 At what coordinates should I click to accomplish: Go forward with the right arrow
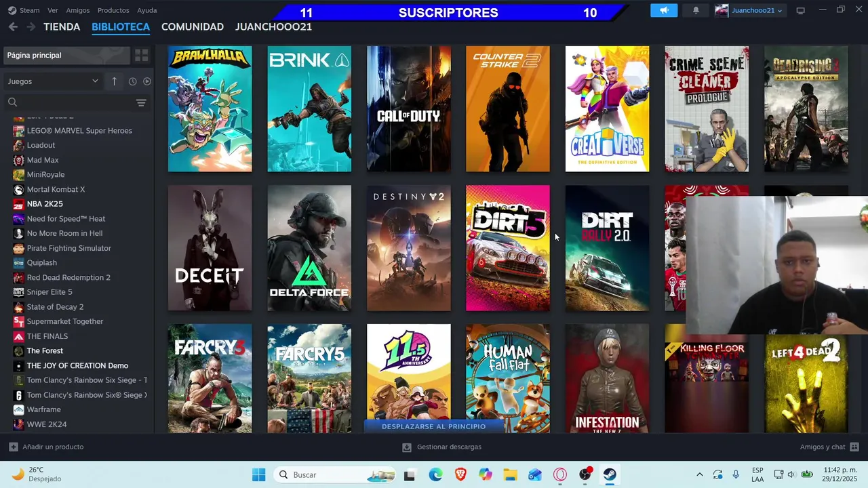pos(31,26)
